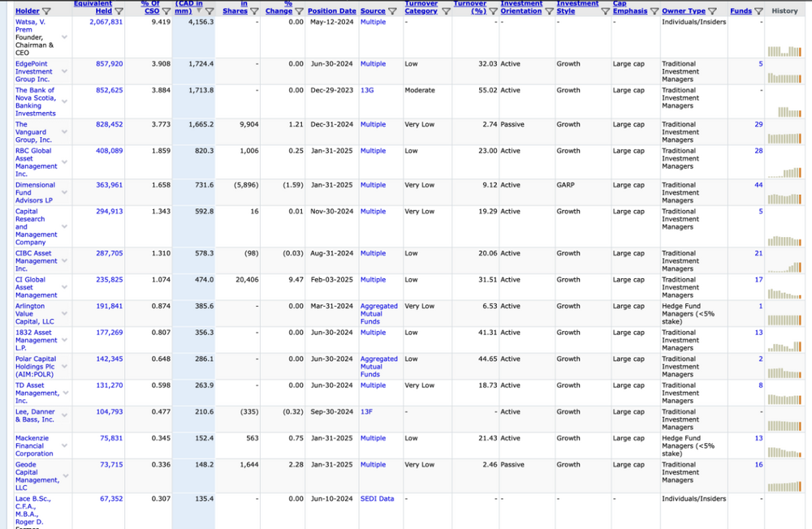Open the Lace B.Sc., C.F.A., M.B.A., Roger D. holder link

pos(33,510)
